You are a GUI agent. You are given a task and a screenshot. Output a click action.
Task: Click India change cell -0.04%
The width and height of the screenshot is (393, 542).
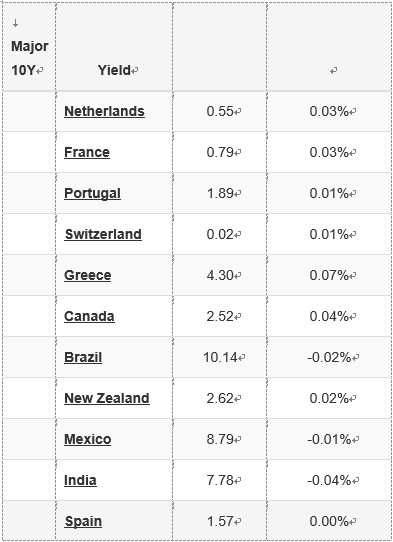click(329, 480)
